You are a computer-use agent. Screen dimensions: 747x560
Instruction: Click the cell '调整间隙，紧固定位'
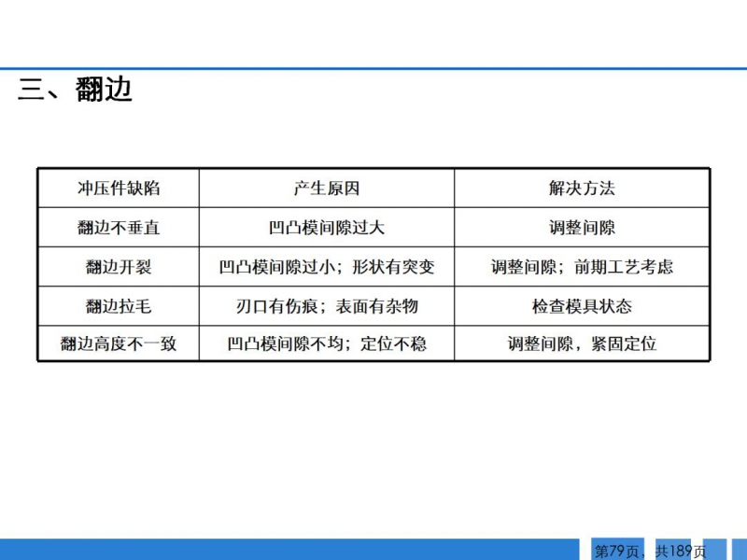582,343
